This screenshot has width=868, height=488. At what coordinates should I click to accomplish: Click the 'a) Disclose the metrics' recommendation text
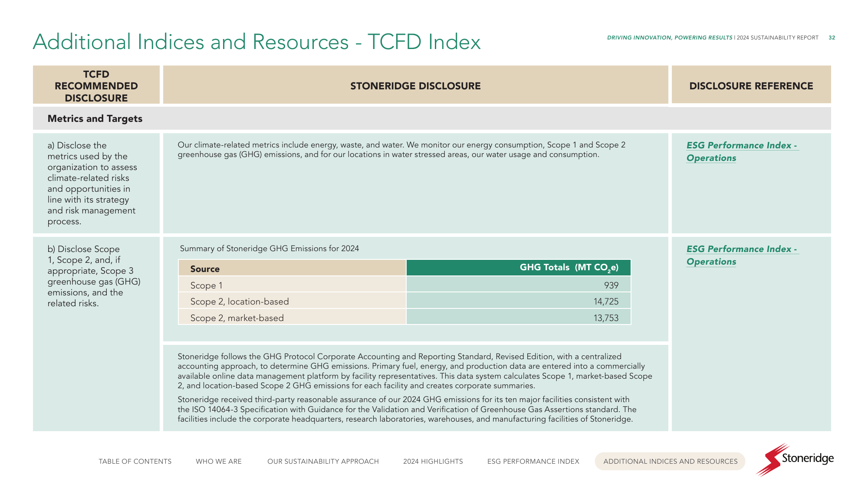pyautogui.click(x=92, y=183)
